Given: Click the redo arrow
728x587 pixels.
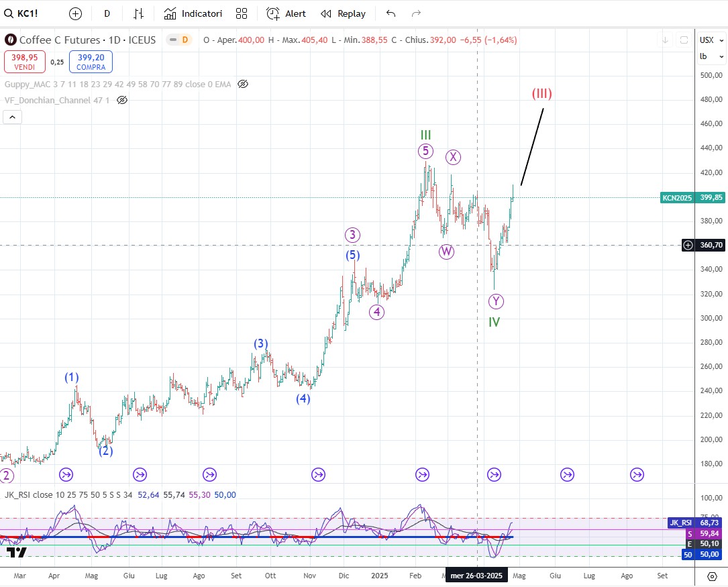Looking at the screenshot, I should coord(416,13).
